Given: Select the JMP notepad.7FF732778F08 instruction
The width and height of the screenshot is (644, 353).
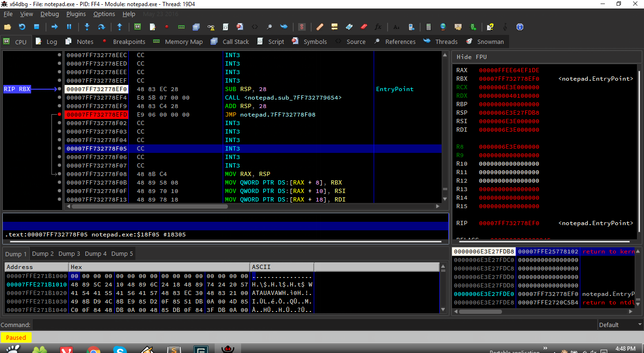Looking at the screenshot, I should click(270, 115).
